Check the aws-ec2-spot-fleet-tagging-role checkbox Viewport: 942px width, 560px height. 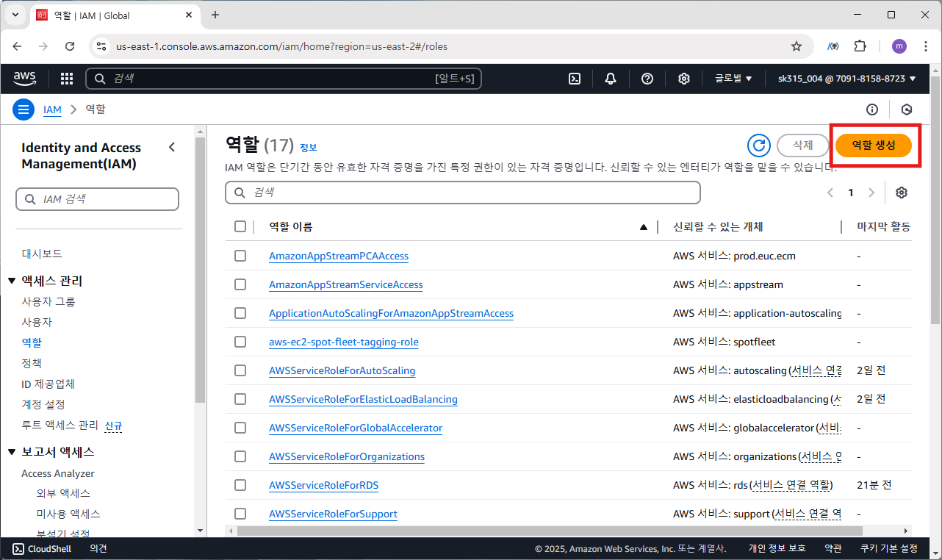pyautogui.click(x=240, y=342)
